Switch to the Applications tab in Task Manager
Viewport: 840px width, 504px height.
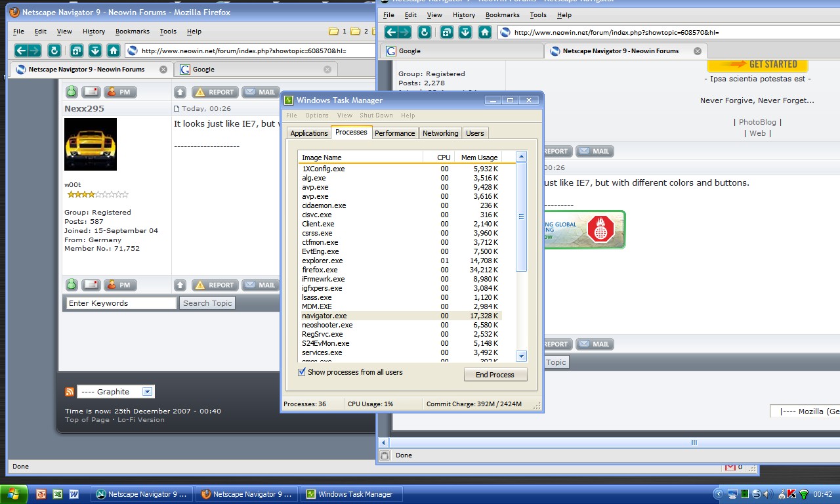point(309,133)
